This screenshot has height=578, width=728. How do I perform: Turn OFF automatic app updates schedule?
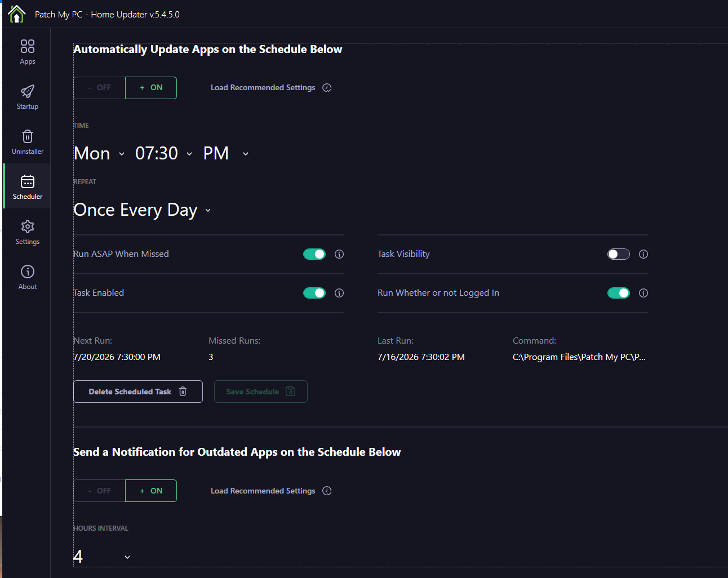click(x=99, y=88)
